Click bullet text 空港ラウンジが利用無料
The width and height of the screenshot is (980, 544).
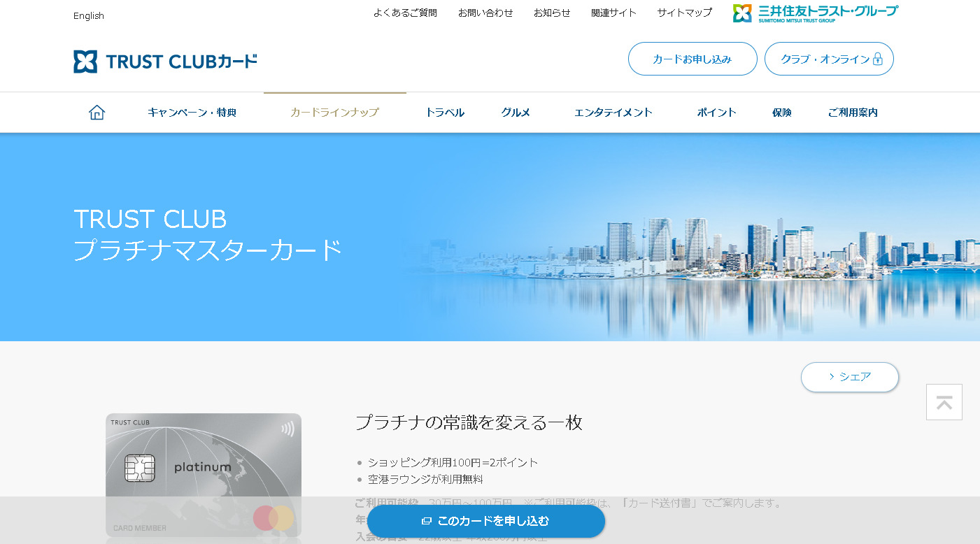click(x=425, y=479)
